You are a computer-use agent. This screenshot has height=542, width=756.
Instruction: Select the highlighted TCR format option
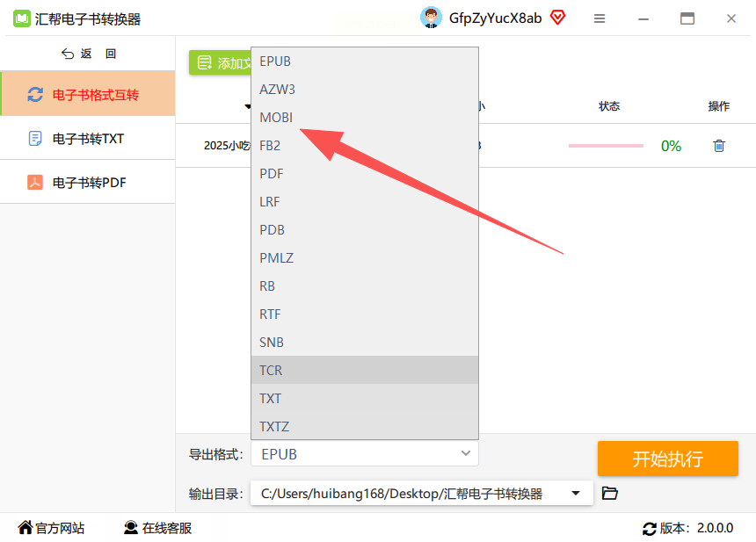[365, 370]
